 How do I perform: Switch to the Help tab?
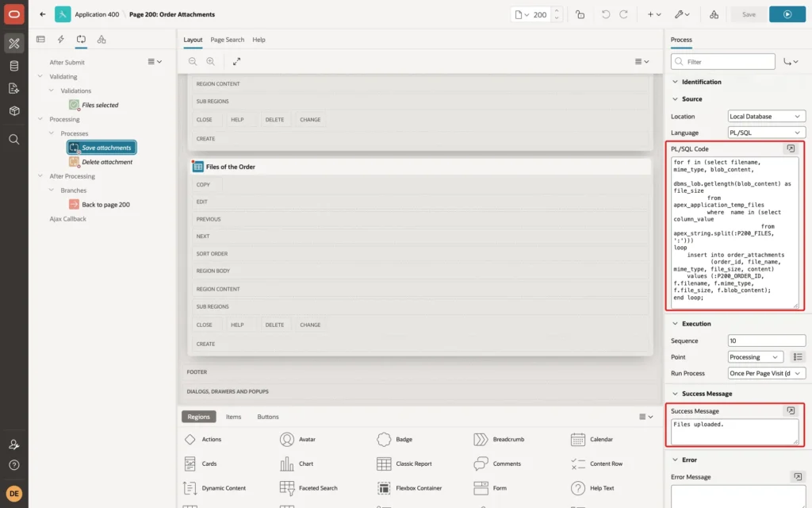click(259, 40)
